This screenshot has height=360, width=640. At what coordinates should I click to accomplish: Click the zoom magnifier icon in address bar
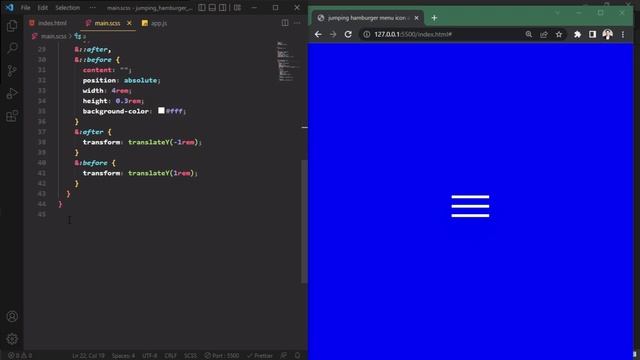click(529, 34)
